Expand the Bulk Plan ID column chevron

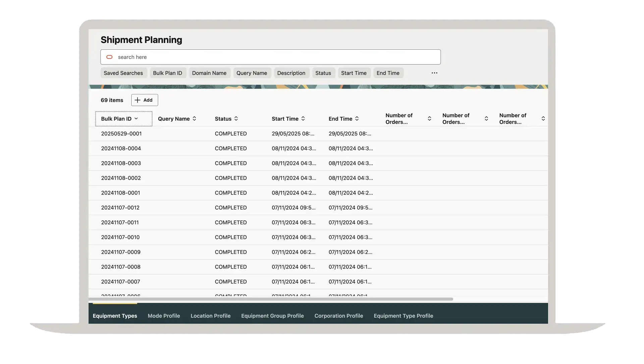(x=136, y=119)
